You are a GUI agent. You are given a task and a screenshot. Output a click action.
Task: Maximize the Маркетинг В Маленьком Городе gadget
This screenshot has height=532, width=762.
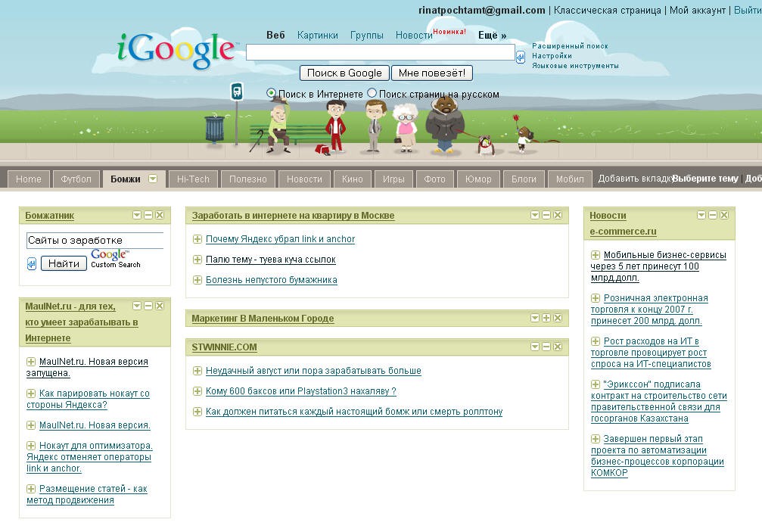(x=546, y=318)
